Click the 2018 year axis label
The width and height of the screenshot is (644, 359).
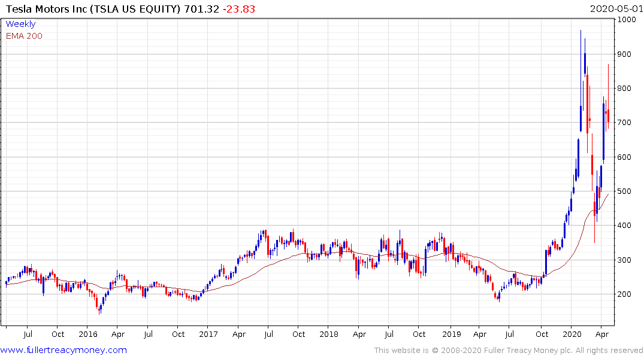[x=328, y=334]
